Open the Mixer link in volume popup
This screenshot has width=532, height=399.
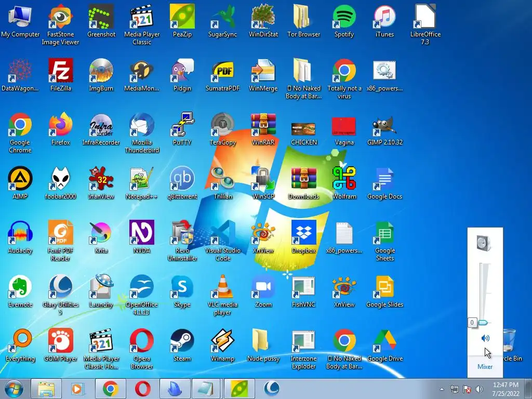click(x=485, y=366)
